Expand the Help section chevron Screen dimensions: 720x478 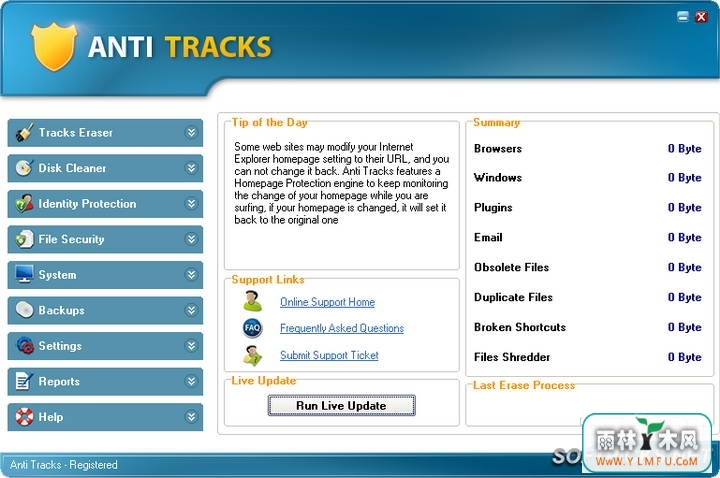(x=191, y=416)
